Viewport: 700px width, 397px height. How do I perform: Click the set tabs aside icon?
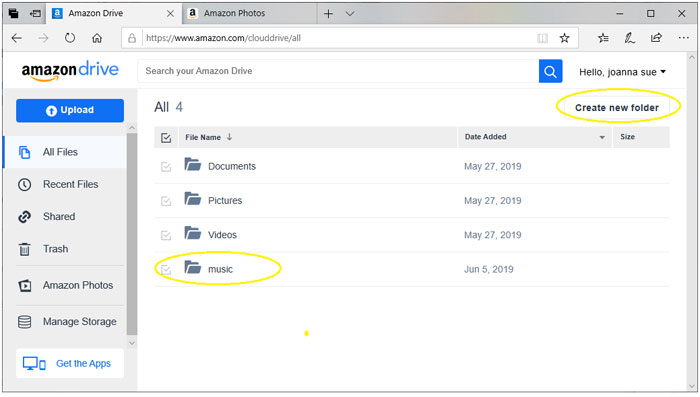coord(35,14)
